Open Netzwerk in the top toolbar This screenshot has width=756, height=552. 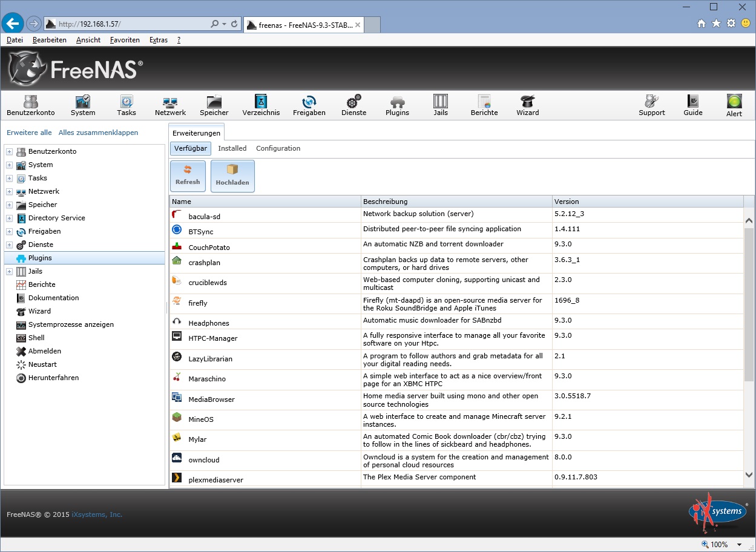pos(170,105)
